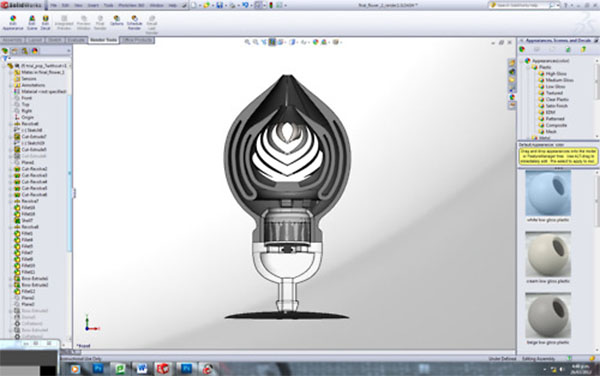Collapse the Plastic appearances folder
This screenshot has height=376, width=600.
pyautogui.click(x=529, y=67)
